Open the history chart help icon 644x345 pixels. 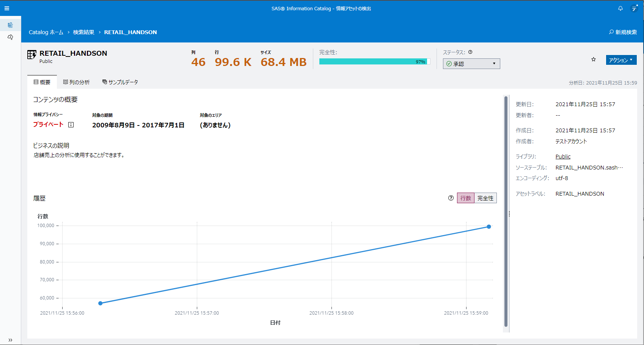(451, 198)
